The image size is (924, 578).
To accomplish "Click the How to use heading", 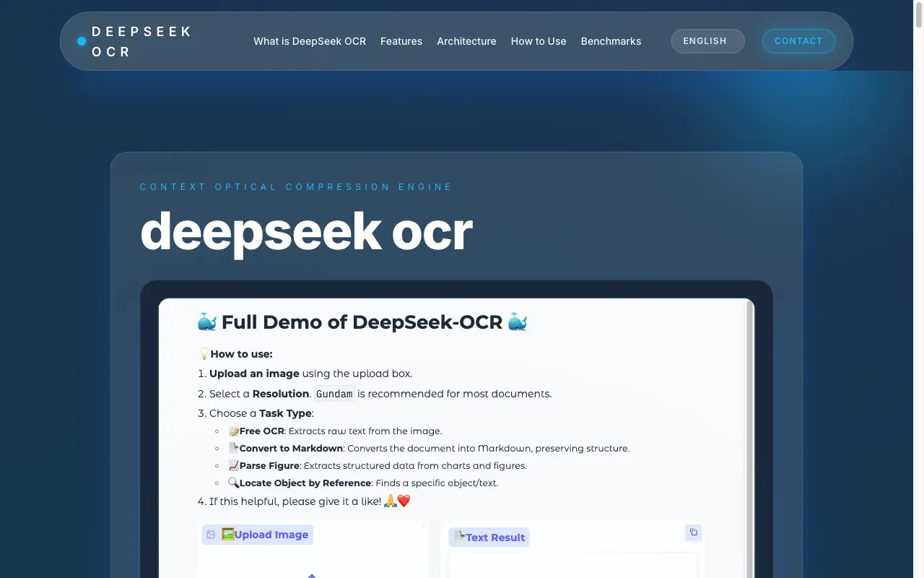I will 235,354.
